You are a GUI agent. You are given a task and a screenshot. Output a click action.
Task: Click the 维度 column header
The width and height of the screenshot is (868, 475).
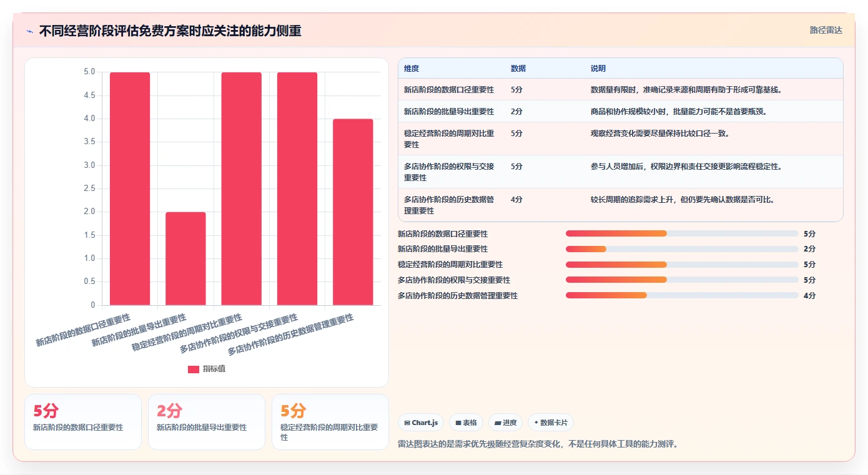[x=412, y=69]
